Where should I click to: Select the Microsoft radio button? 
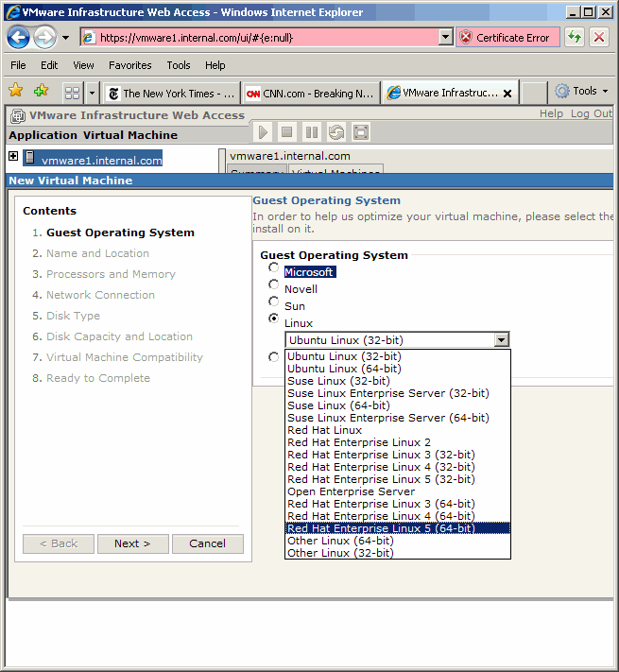[x=274, y=268]
